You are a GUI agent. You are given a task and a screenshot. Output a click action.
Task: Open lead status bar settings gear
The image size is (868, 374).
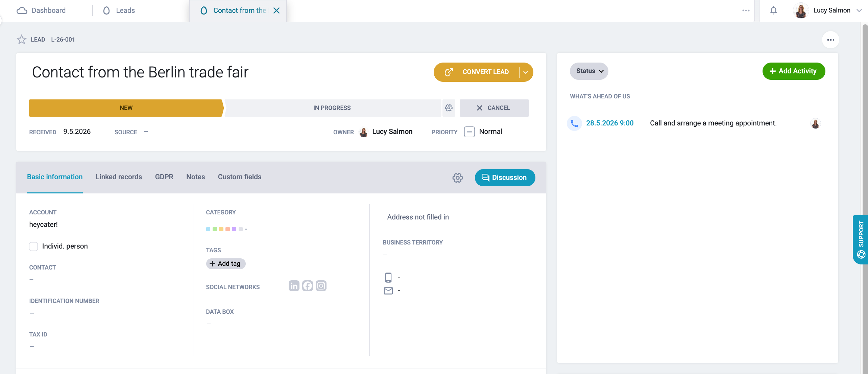449,108
